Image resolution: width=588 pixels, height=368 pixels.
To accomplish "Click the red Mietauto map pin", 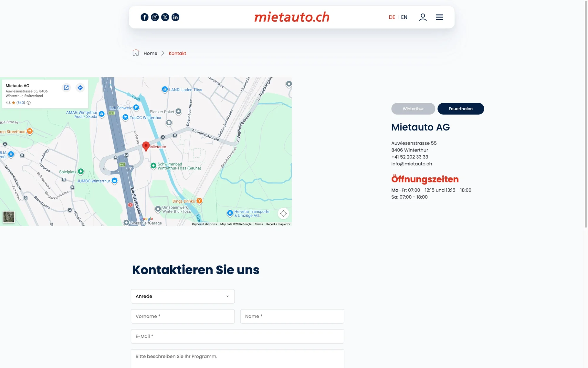I will 146,146.
